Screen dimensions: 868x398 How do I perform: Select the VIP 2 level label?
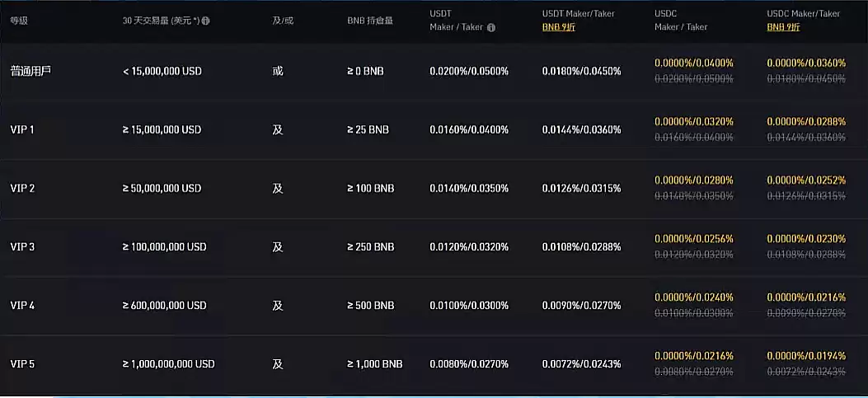tap(22, 188)
